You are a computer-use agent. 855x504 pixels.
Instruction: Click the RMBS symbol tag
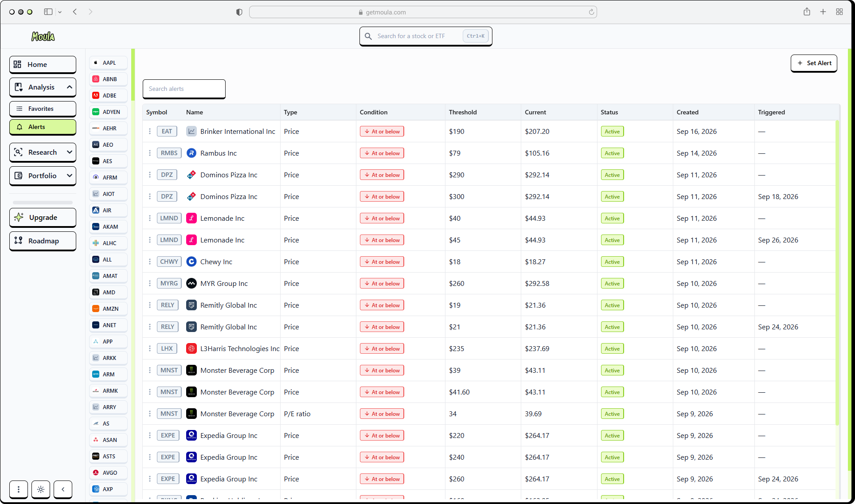coord(169,153)
